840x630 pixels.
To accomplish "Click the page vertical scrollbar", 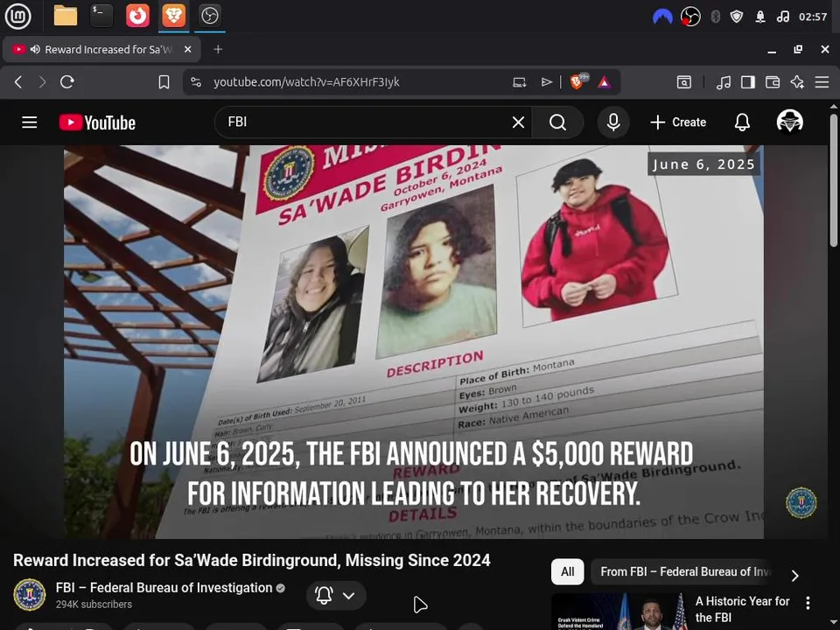I will (834, 181).
